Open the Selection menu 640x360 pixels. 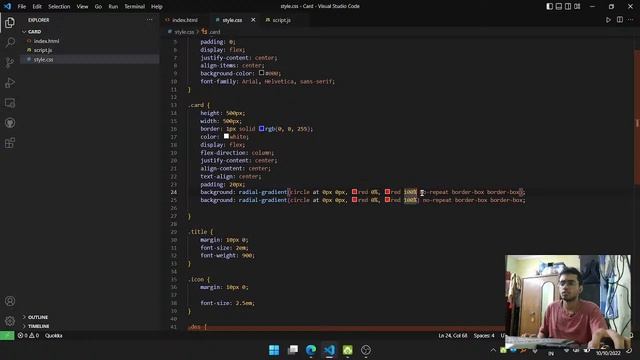click(59, 7)
